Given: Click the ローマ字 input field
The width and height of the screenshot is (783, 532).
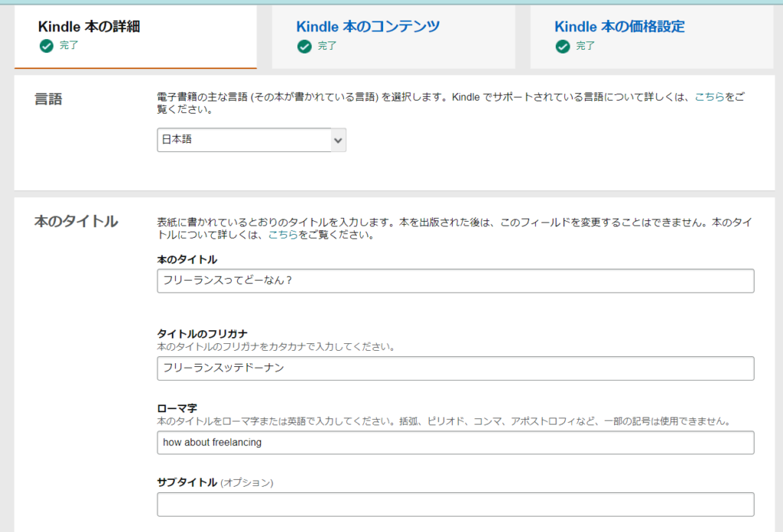Looking at the screenshot, I should tap(456, 442).
